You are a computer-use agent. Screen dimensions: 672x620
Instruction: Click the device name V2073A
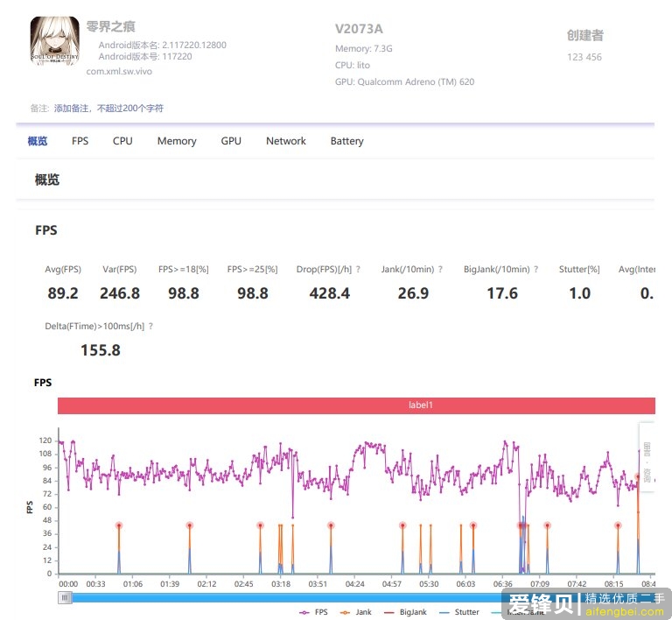click(x=359, y=29)
